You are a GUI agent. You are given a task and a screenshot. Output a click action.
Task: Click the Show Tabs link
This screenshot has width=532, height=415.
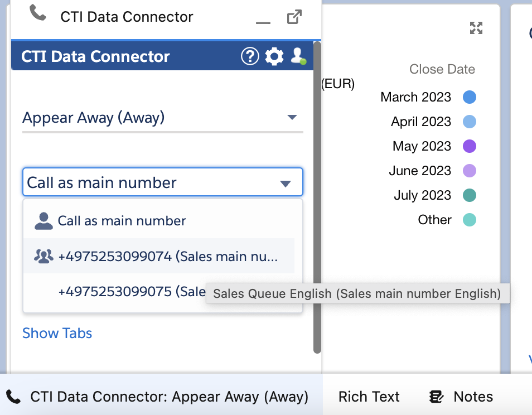(x=57, y=333)
